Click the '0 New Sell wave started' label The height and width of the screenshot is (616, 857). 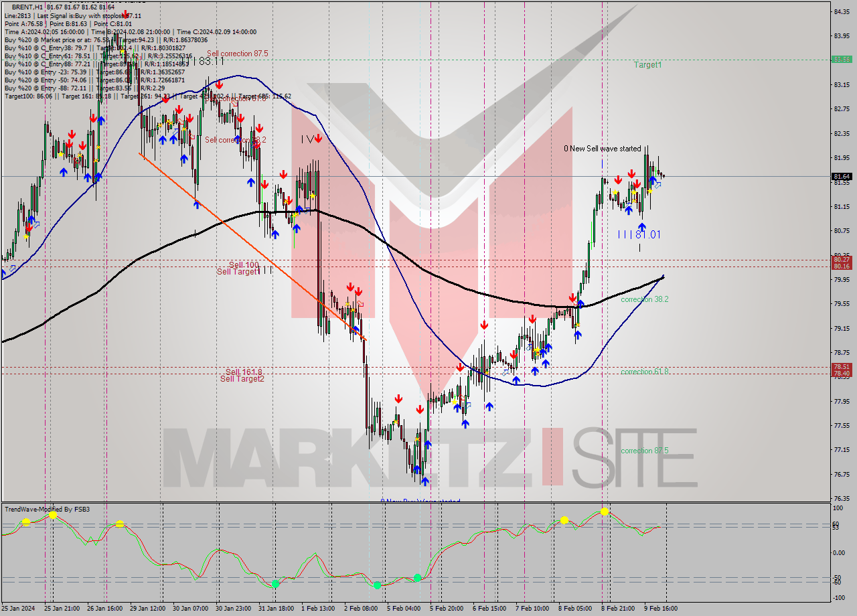[602, 149]
